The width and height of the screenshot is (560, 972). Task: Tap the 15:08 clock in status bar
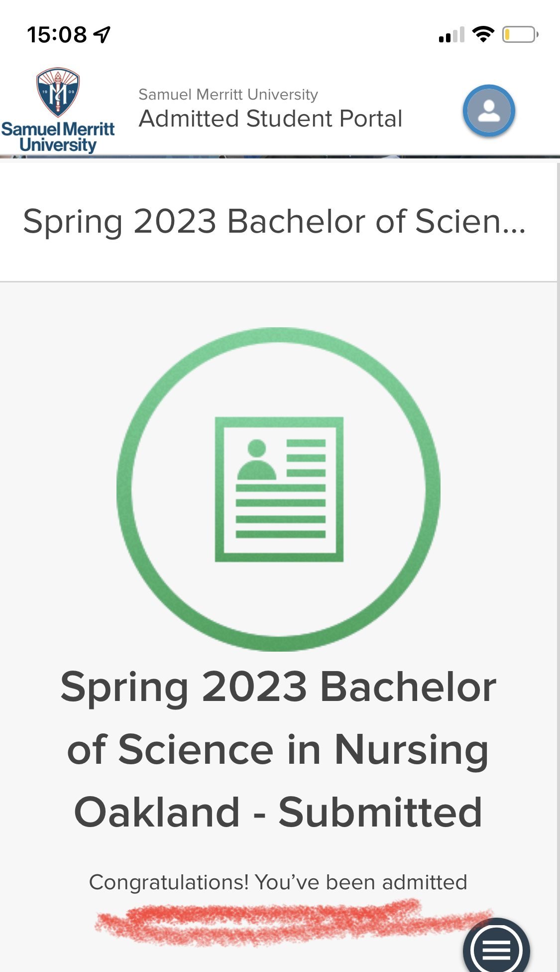click(57, 35)
